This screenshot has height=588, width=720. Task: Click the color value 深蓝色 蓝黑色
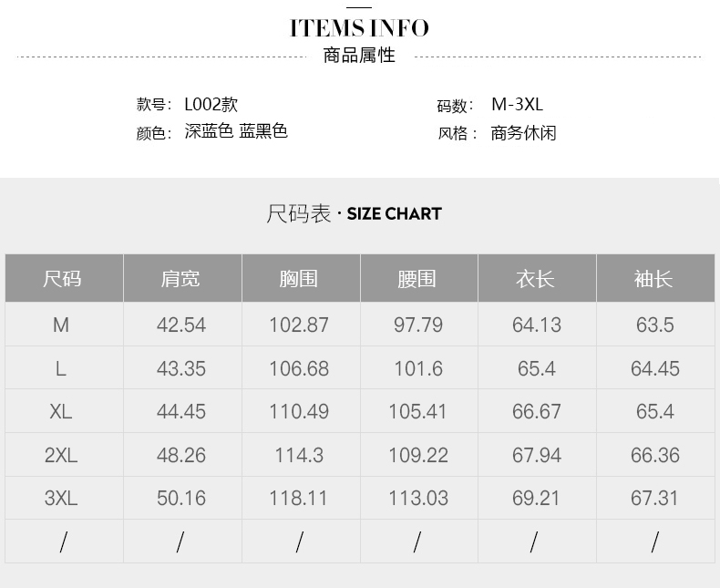[236, 132]
